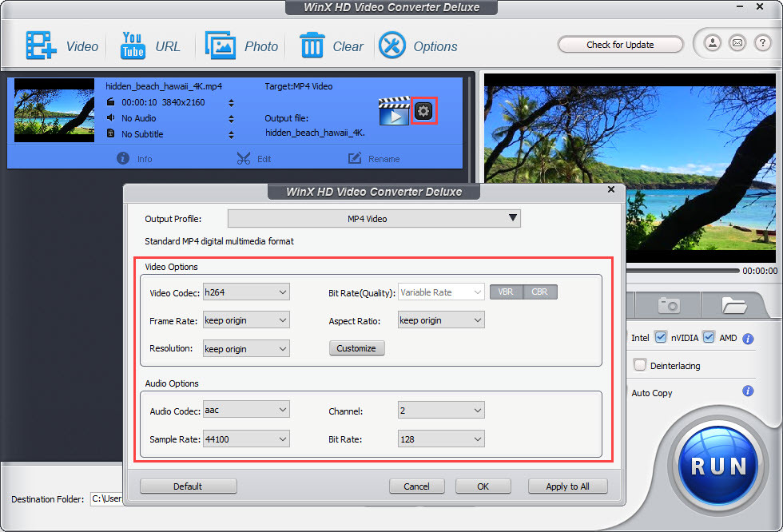
Task: Click the Check for Update button
Action: click(x=620, y=45)
